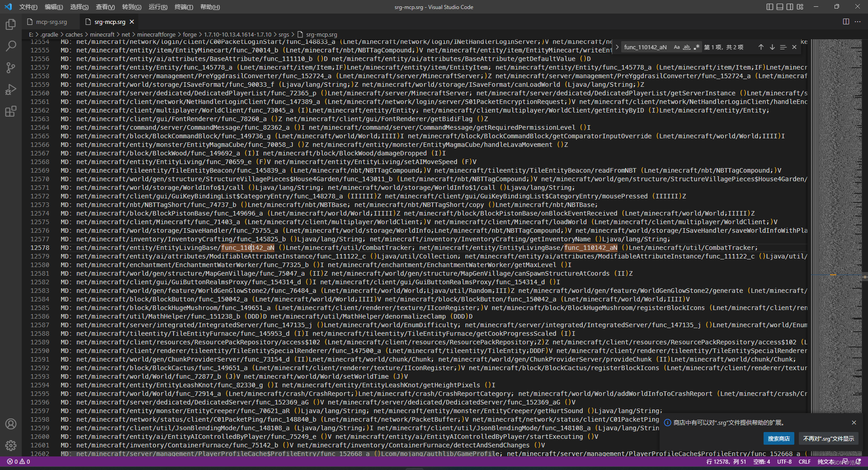868x470 pixels.
Task: Click the highlighted func_110142_aN match on line 12578
Action: pyautogui.click(x=248, y=248)
